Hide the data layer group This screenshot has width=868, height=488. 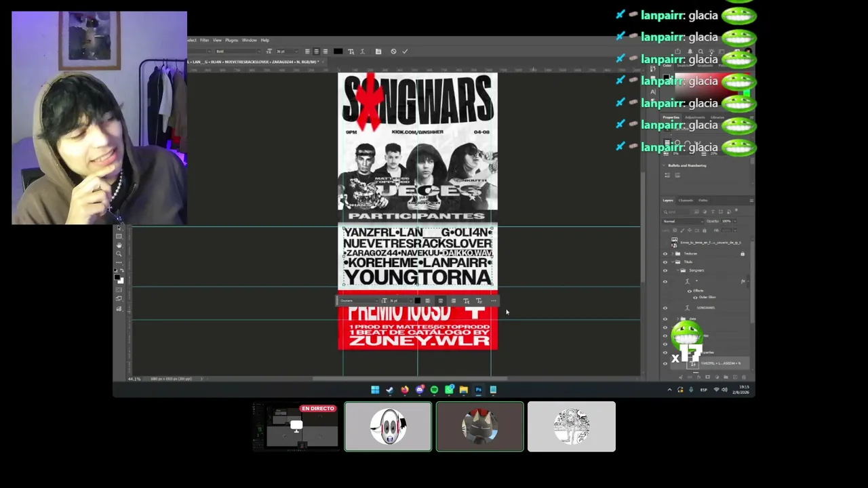tap(665, 319)
